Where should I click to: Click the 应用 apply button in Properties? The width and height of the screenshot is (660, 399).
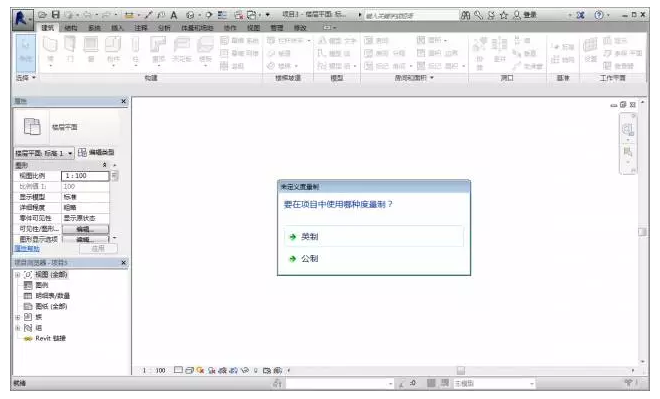tap(98, 249)
